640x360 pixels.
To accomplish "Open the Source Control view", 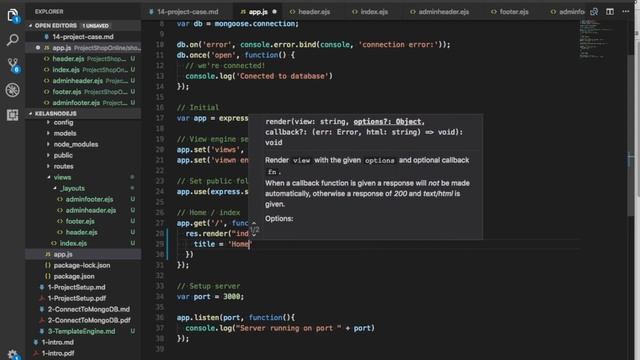I will 12,65.
